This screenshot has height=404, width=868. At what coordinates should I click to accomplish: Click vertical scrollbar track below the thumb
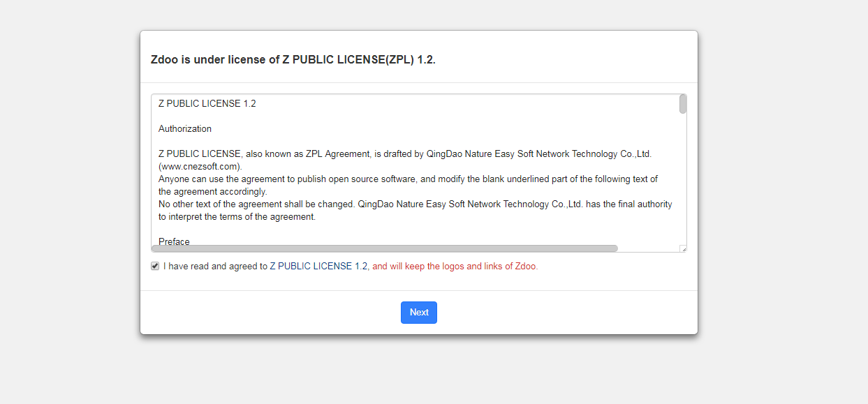pyautogui.click(x=683, y=181)
